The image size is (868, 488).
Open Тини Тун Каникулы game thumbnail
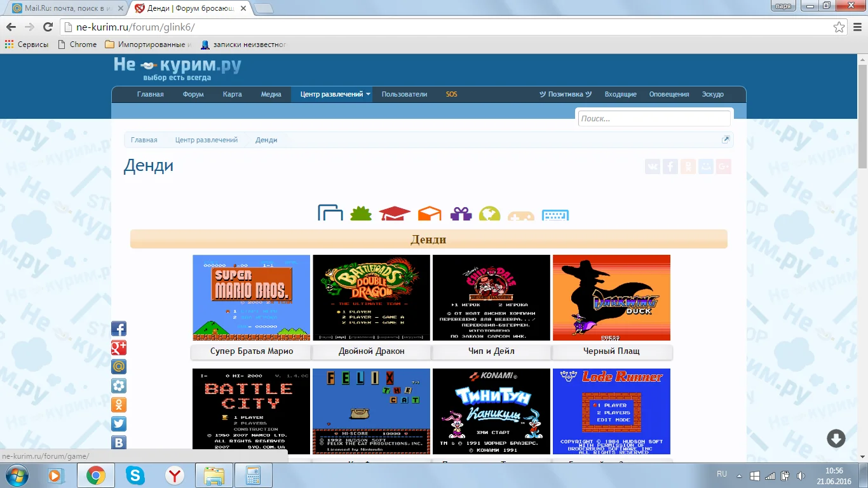click(491, 411)
